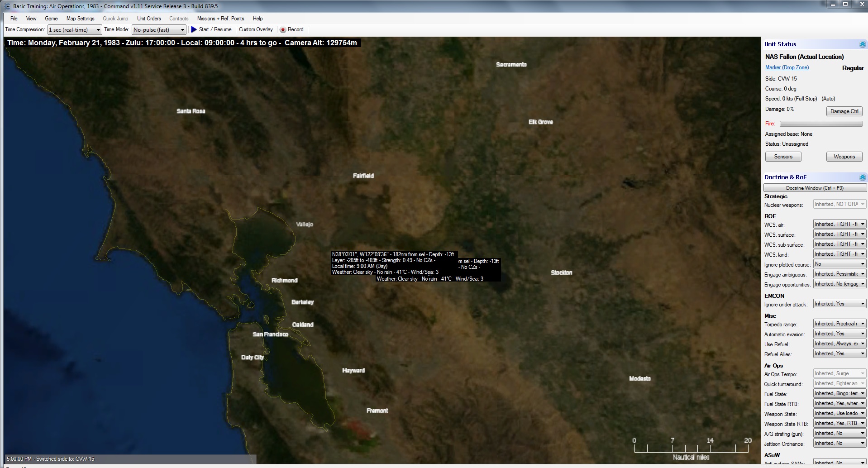Viewport: 868px width, 468px height.
Task: Open Missions + Ref. Points menu
Action: point(220,19)
